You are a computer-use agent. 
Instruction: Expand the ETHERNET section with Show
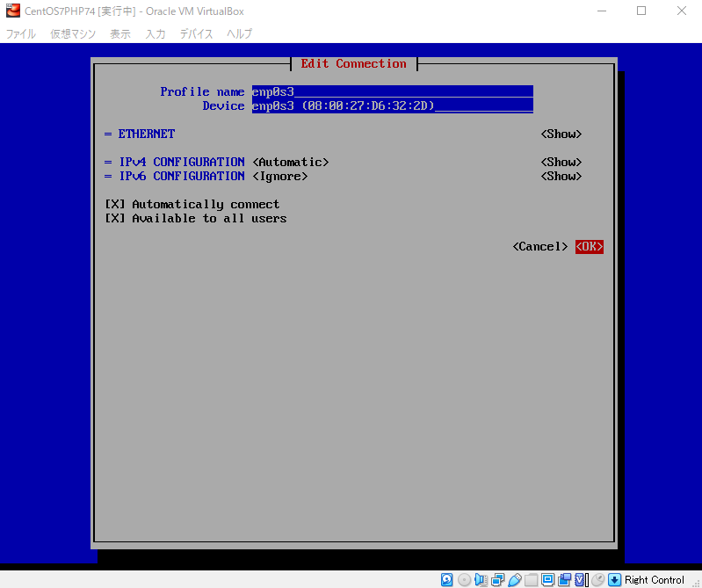561,134
